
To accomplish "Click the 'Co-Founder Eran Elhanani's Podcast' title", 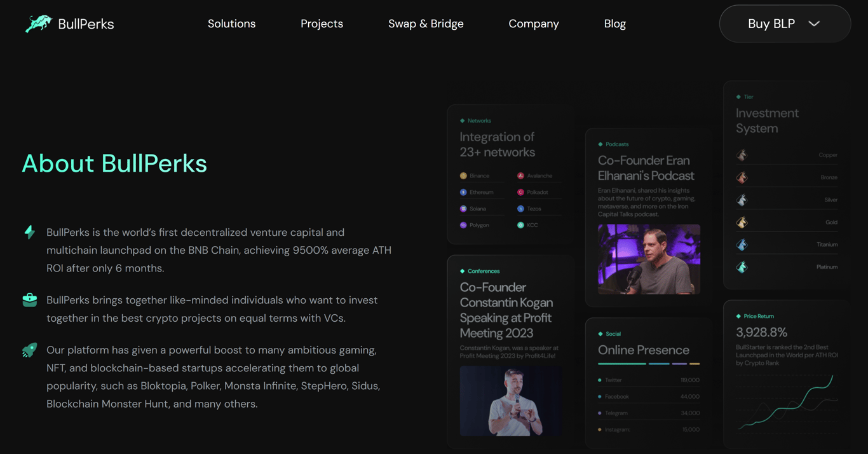I will 646,168.
